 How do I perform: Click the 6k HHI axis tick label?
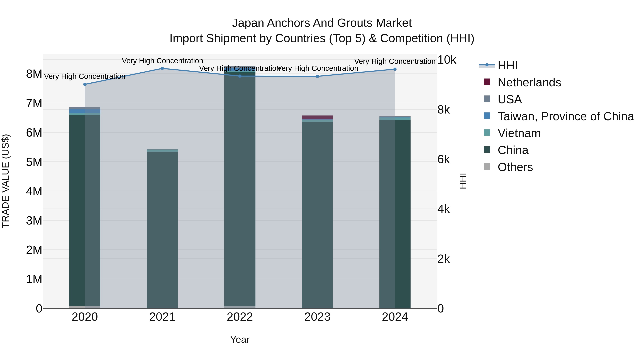point(443,159)
